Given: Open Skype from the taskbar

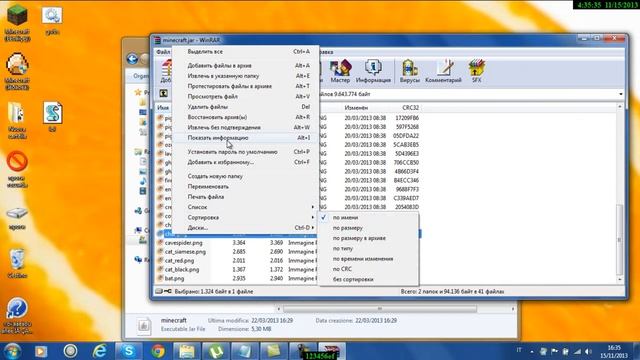Looking at the screenshot, I should click(x=129, y=351).
